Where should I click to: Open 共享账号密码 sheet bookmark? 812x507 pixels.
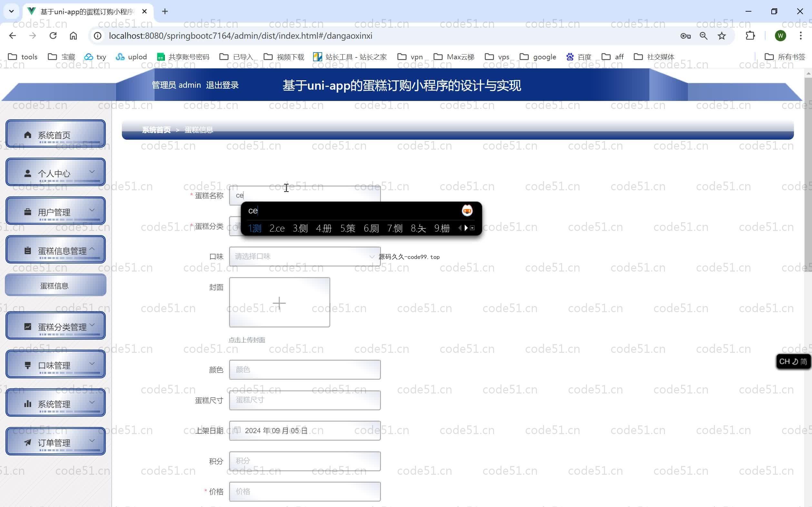coord(183,57)
